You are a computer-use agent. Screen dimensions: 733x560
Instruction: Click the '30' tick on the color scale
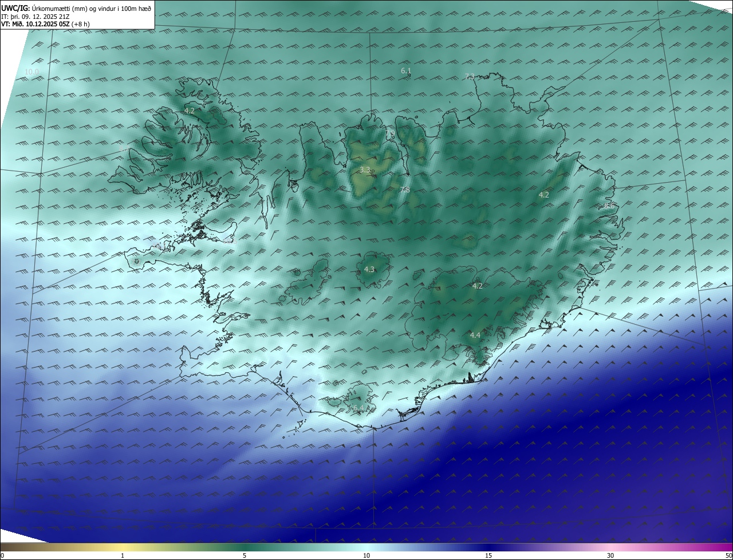click(610, 555)
